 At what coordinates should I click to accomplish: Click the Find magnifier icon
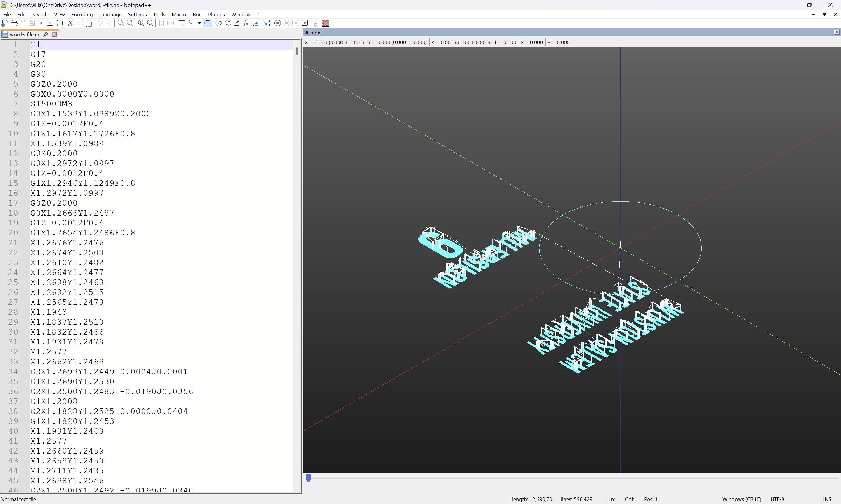point(120,23)
